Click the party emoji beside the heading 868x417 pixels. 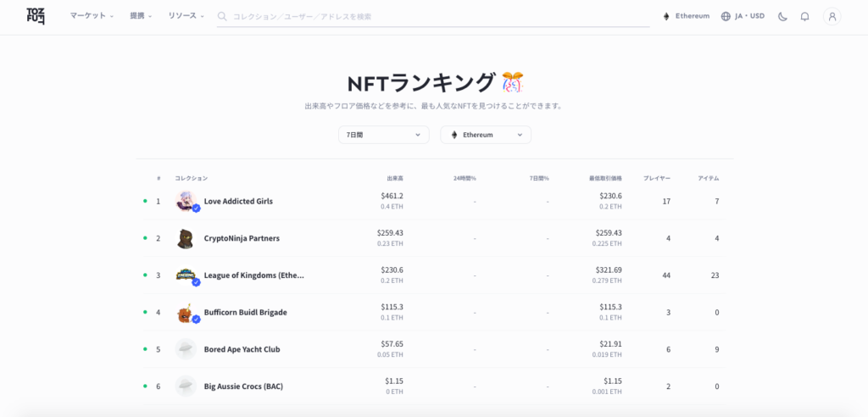click(x=513, y=83)
